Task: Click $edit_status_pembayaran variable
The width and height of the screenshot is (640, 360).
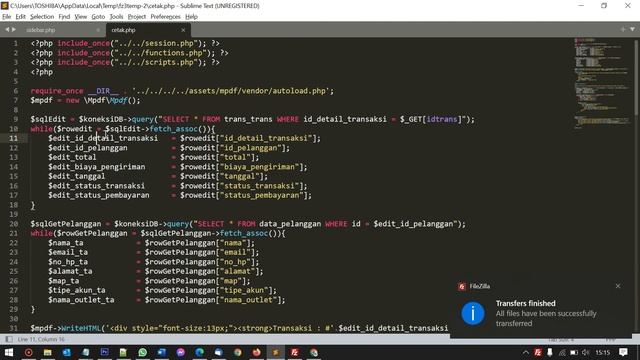Action: (99, 195)
